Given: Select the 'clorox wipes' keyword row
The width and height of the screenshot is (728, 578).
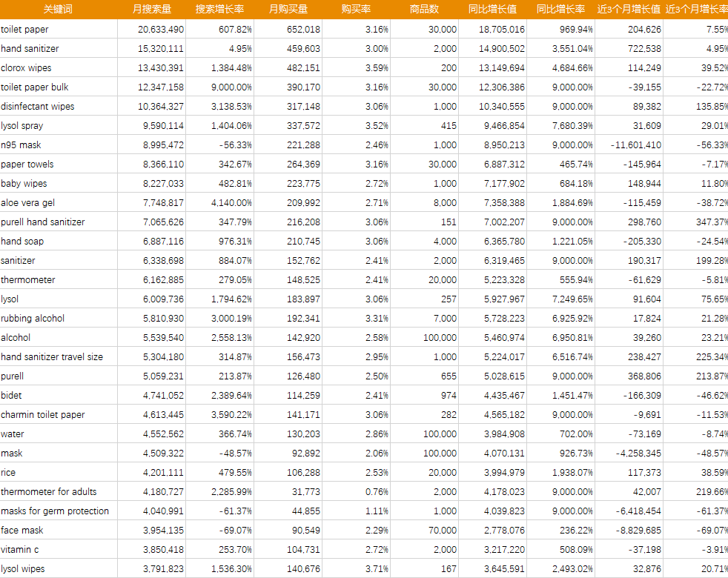Looking at the screenshot, I should 27,68.
